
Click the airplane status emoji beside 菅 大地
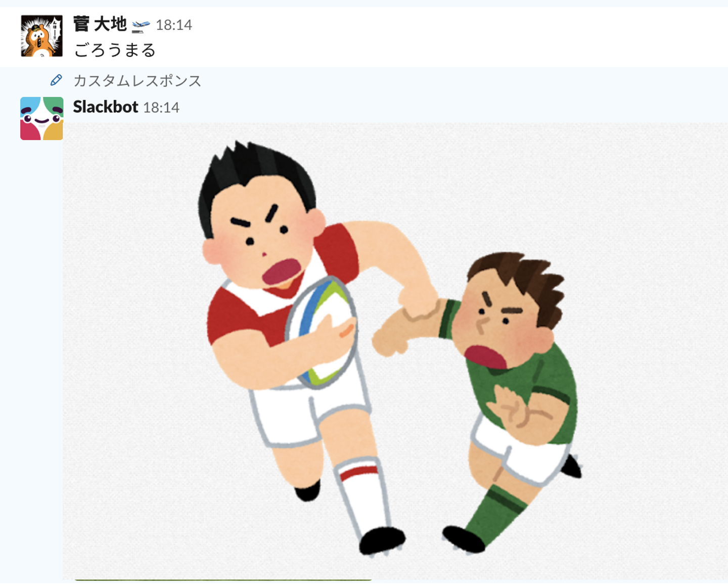141,25
